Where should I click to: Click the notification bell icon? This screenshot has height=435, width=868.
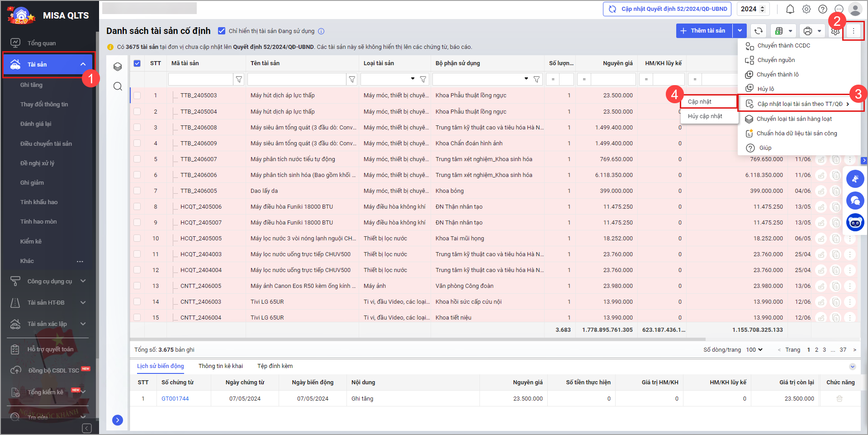coord(790,9)
